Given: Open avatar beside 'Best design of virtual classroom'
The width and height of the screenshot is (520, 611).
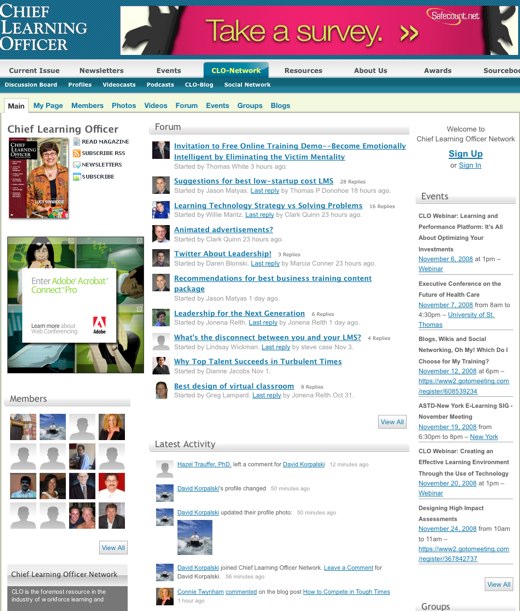Looking at the screenshot, I should [x=161, y=390].
